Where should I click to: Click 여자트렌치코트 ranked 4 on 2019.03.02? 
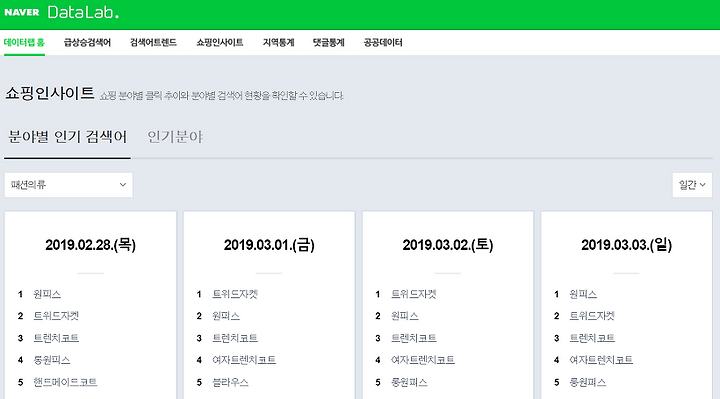pos(422,360)
